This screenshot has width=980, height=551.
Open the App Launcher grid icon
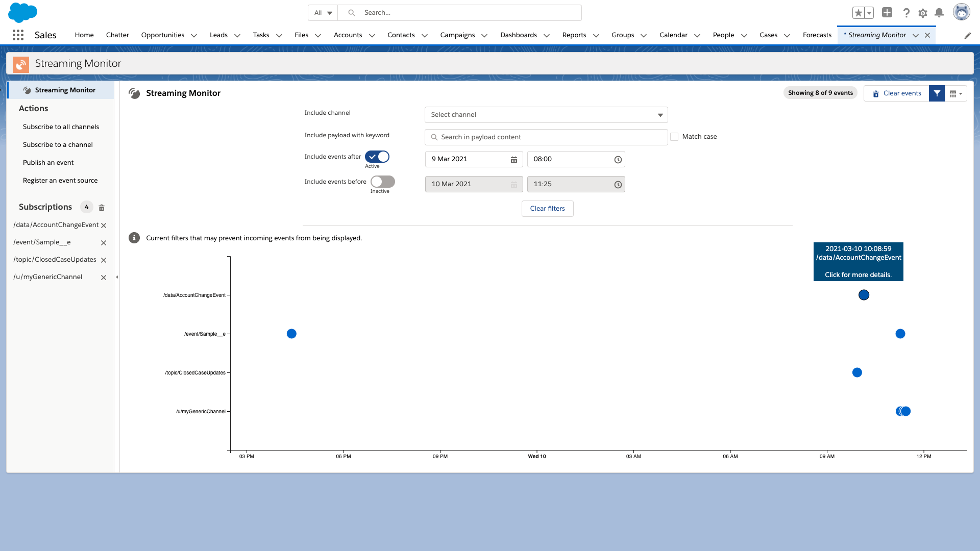point(18,35)
